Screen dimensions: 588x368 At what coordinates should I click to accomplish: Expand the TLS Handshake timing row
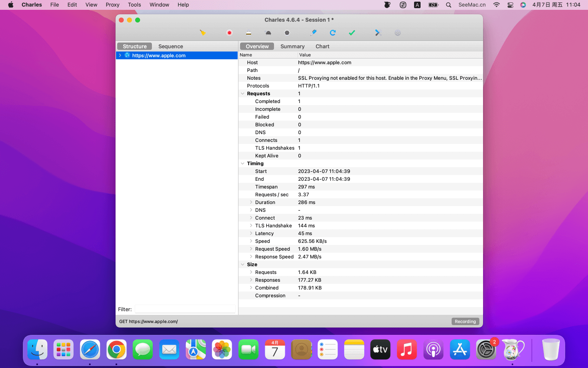tap(251, 226)
